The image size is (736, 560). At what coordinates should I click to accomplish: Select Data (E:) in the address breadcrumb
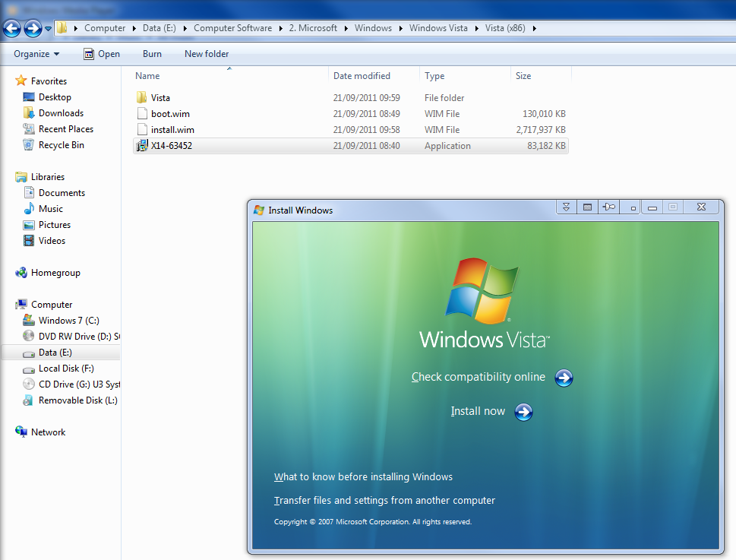click(x=159, y=28)
